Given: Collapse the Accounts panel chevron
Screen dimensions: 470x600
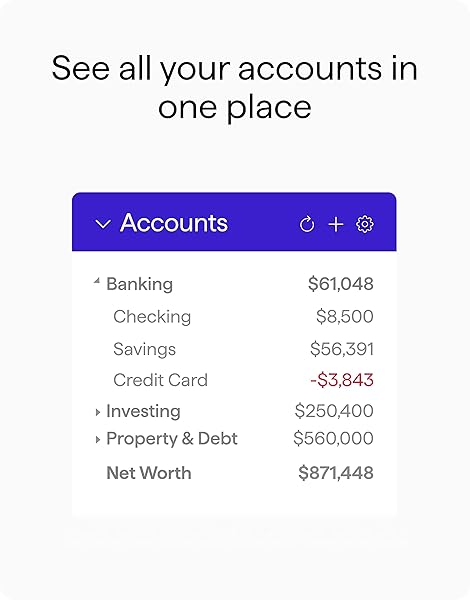Looking at the screenshot, I should [103, 224].
